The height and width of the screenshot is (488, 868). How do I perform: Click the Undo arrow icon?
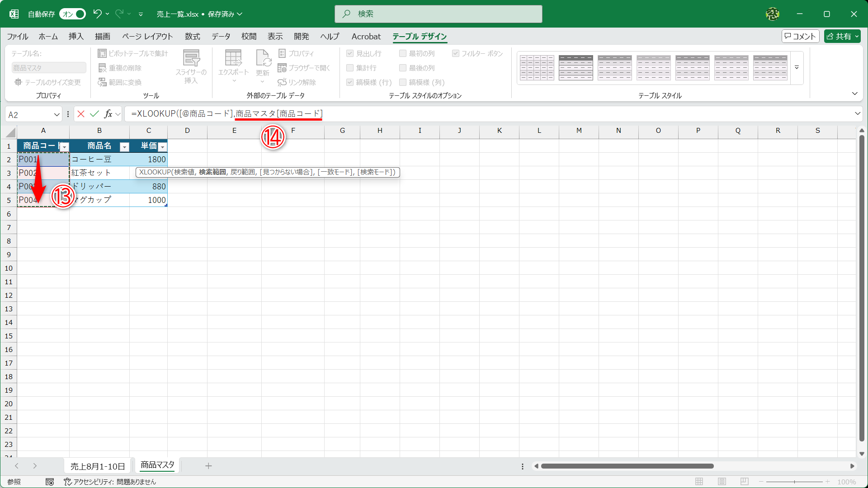97,14
